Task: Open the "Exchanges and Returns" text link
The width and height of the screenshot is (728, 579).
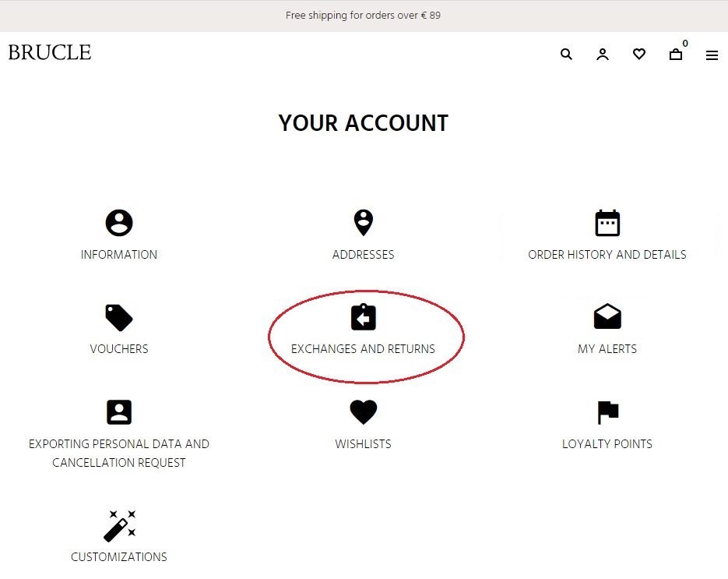Action: click(363, 349)
